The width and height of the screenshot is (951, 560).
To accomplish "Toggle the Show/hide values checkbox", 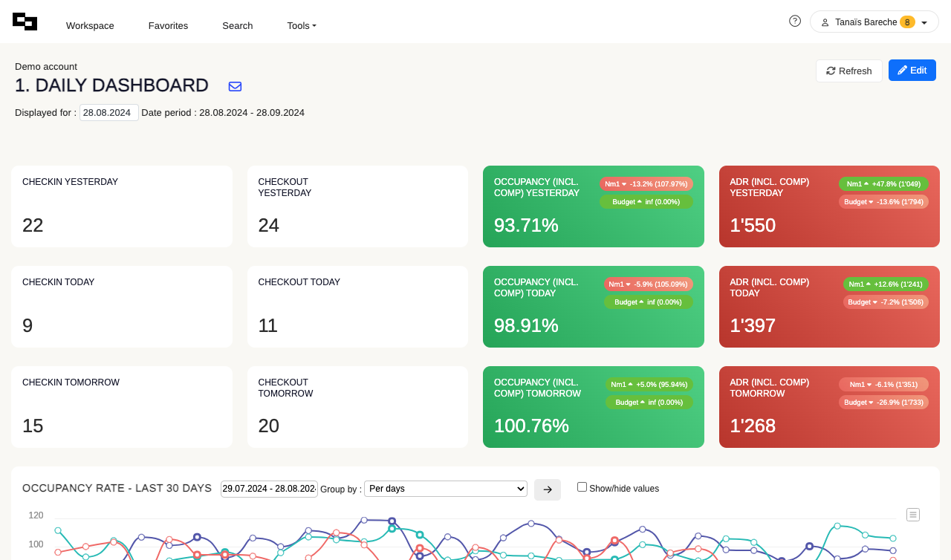I will tap(582, 487).
